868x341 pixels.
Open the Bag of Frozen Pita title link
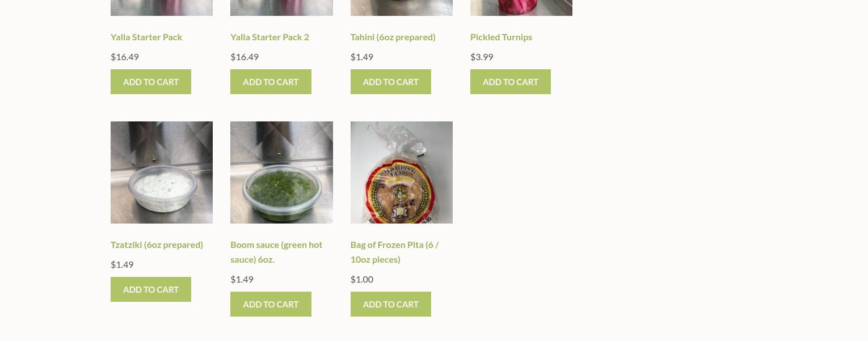394,252
